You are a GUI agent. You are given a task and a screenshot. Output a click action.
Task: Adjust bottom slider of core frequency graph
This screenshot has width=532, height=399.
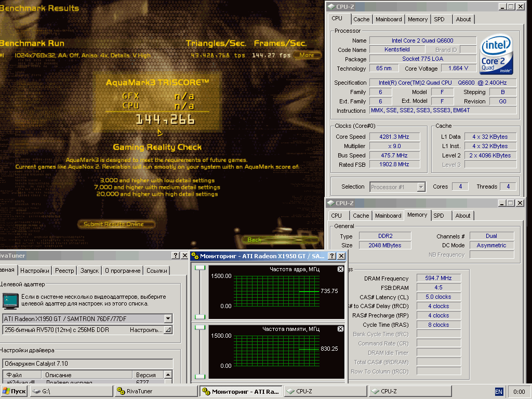point(200,316)
